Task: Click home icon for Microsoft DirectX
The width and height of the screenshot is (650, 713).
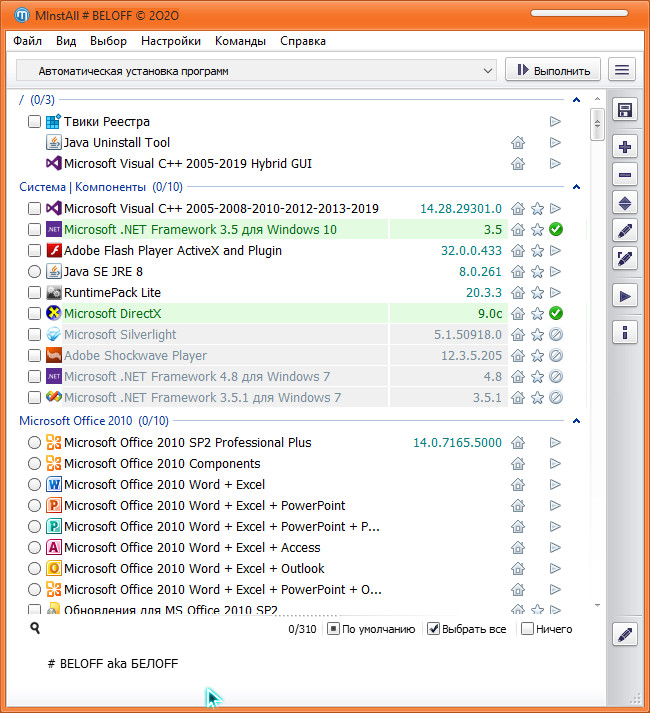Action: tap(518, 314)
